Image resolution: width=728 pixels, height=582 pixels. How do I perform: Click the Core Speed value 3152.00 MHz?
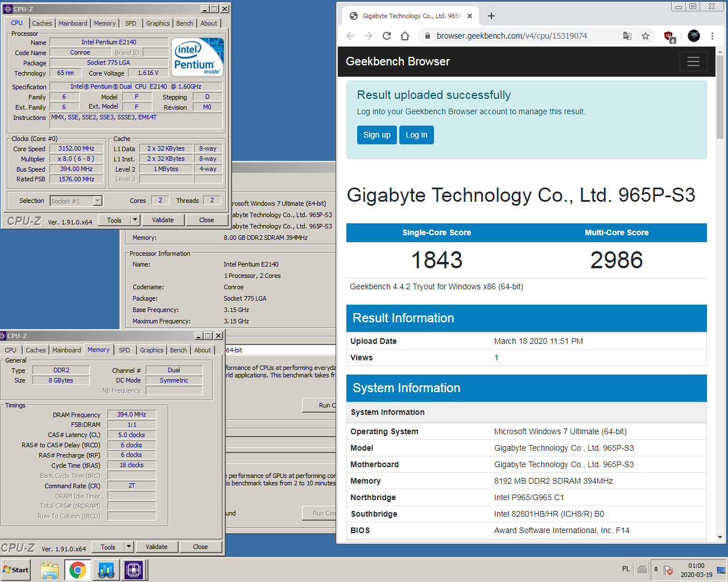(x=76, y=148)
